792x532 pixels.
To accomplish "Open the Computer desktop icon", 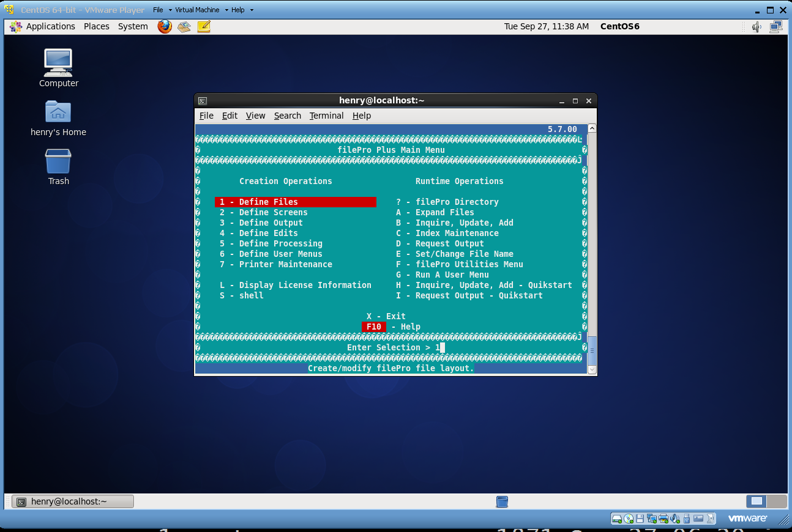I will (58, 67).
